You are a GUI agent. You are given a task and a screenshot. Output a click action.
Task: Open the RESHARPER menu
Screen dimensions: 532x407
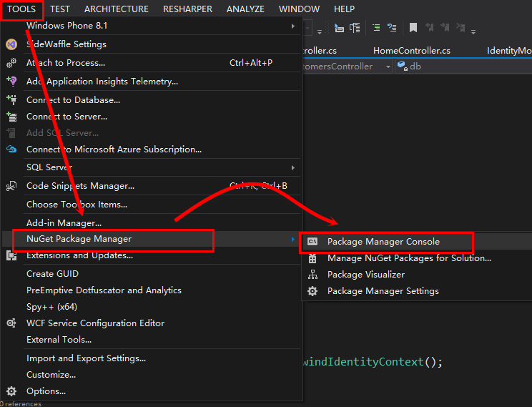[187, 9]
